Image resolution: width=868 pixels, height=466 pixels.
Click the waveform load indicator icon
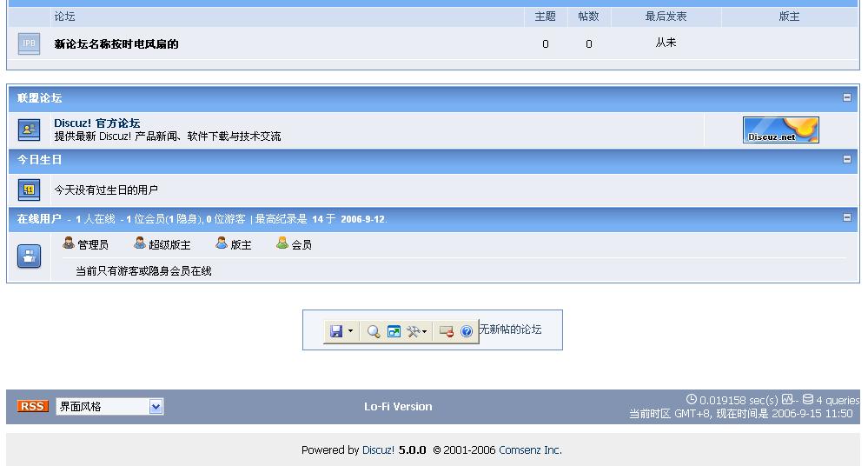787,399
